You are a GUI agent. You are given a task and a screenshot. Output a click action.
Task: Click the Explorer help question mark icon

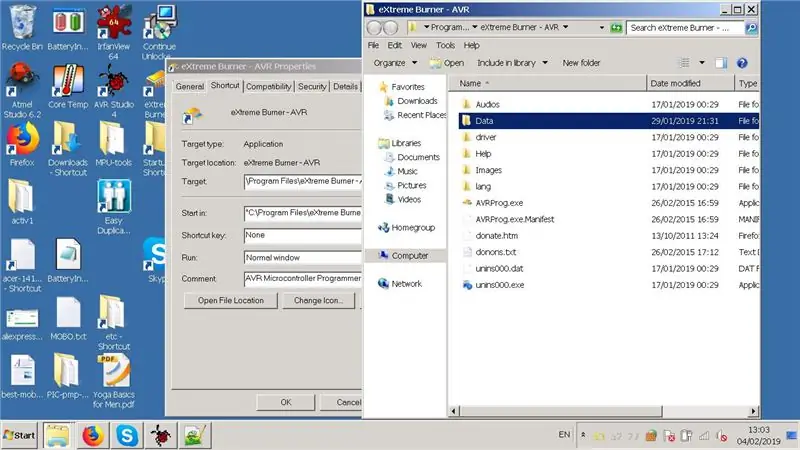(x=742, y=63)
